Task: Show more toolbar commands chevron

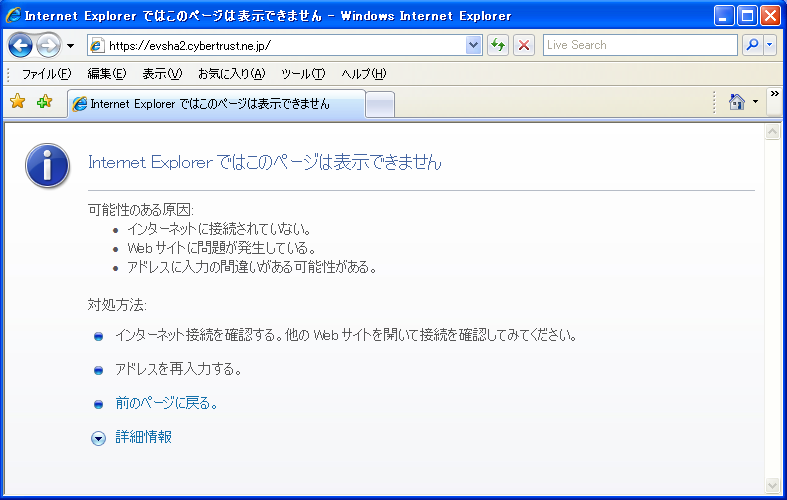Action: click(774, 94)
